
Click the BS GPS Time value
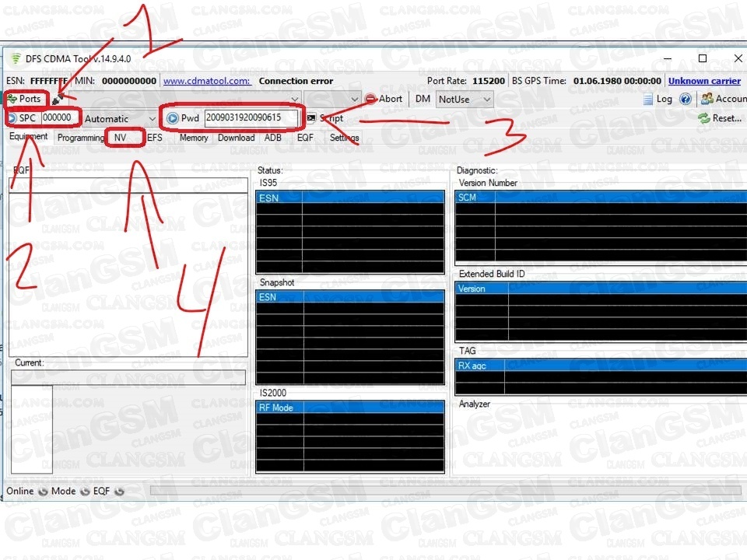[617, 81]
